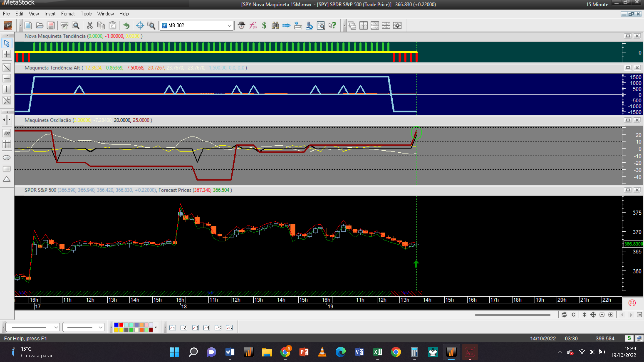Viewport: 644px width, 362px height.
Task: Open the color palette dropdown arrow
Action: pos(156,327)
